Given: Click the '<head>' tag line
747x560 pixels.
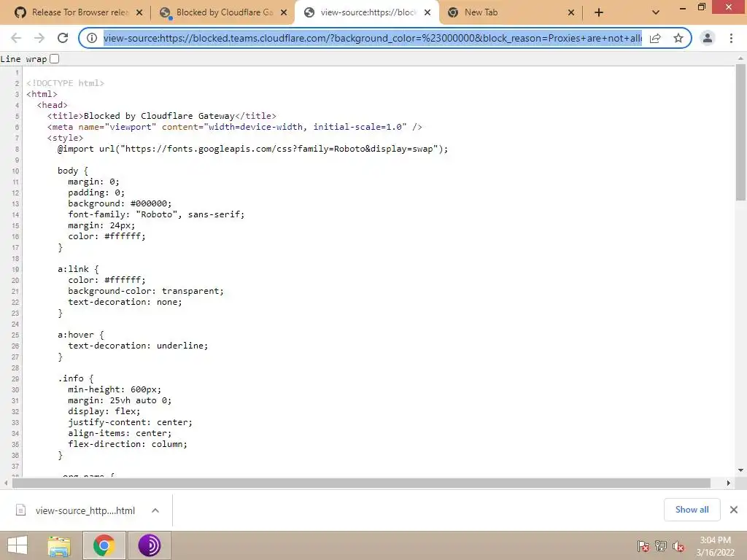Looking at the screenshot, I should click(53, 105).
